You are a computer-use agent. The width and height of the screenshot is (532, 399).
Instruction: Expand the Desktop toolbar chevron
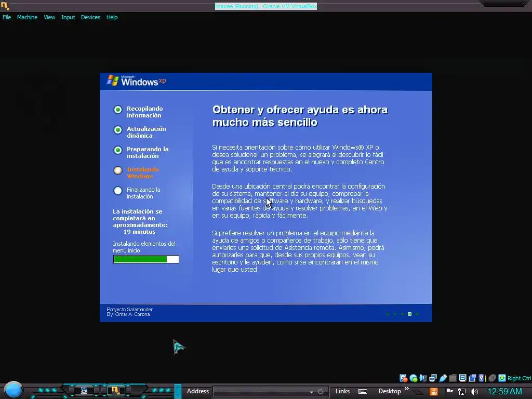pyautogui.click(x=406, y=389)
